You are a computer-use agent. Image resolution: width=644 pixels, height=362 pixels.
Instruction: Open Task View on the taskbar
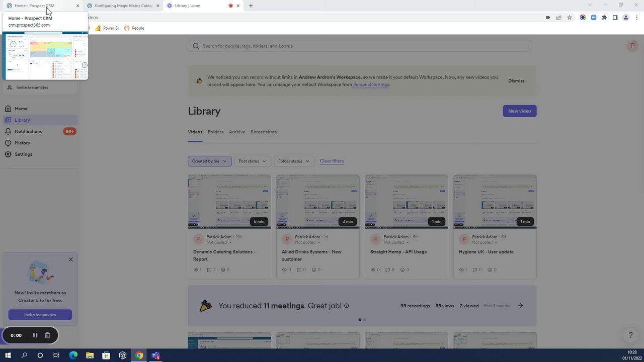click(56, 355)
